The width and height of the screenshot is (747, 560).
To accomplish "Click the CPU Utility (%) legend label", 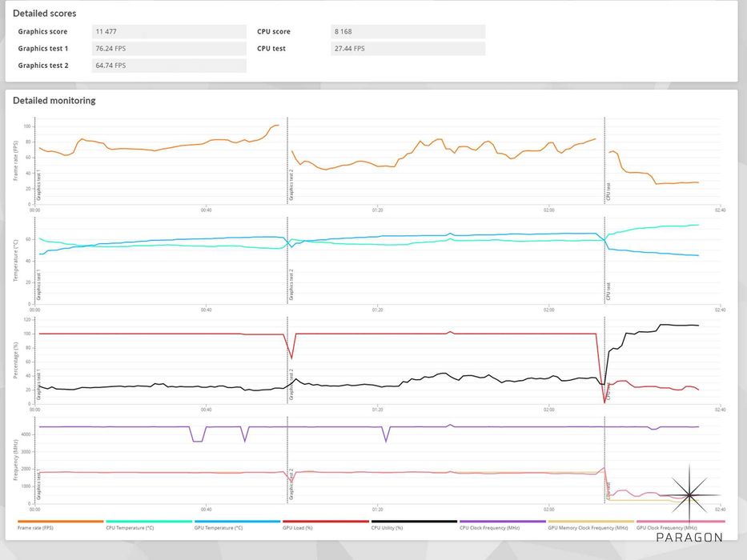I will click(387, 528).
